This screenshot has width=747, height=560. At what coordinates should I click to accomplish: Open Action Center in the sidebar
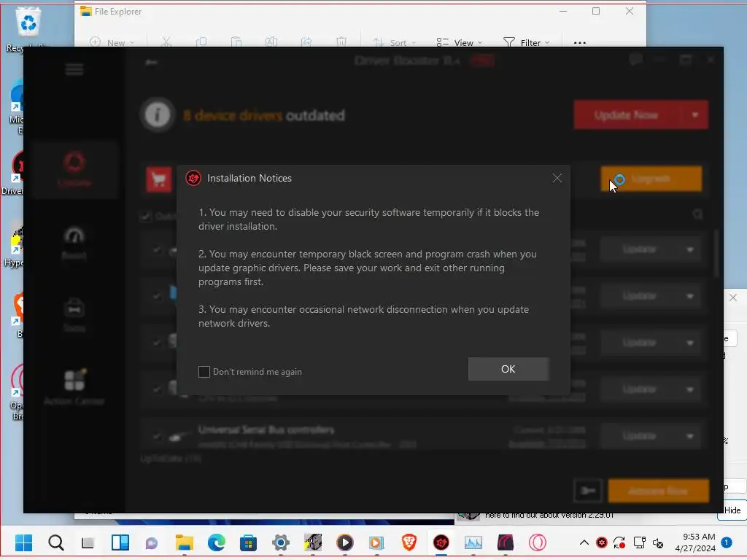(x=74, y=387)
